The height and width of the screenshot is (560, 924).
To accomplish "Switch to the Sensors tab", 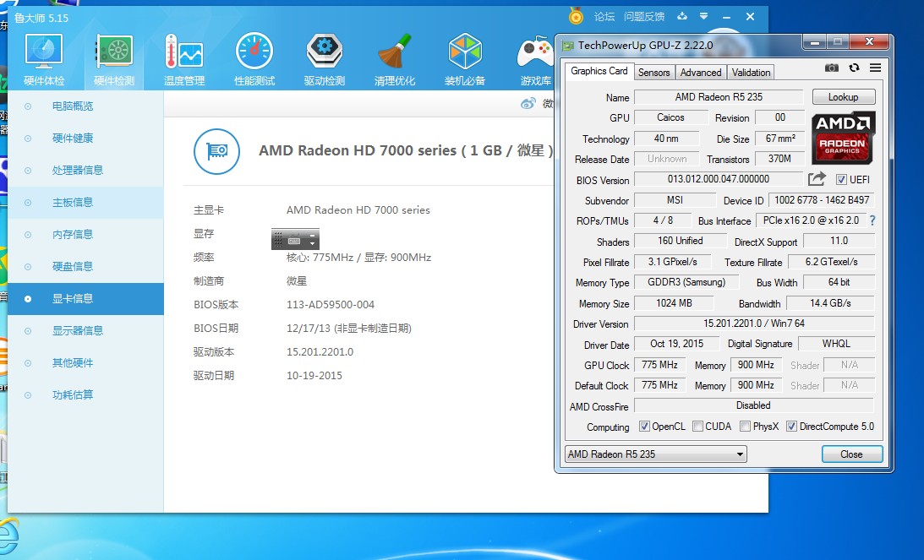I will (654, 73).
